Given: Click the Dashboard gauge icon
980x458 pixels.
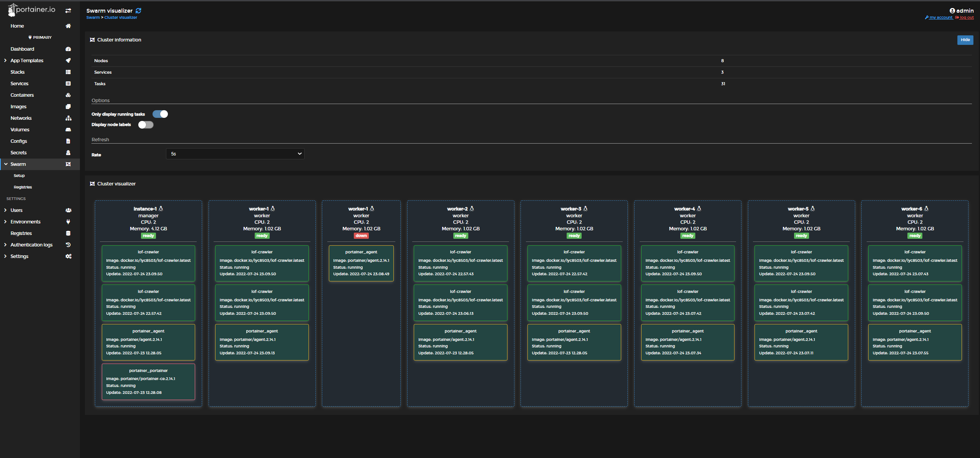Looking at the screenshot, I should (x=68, y=49).
